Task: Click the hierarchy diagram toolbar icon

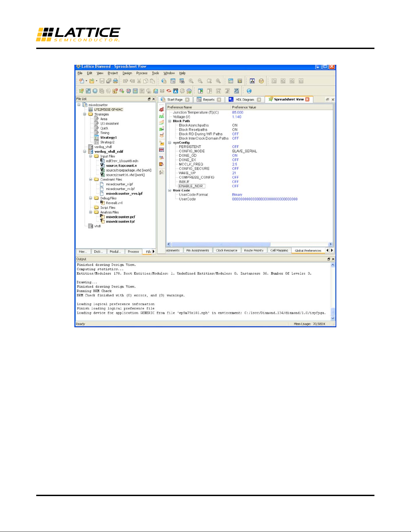Action: (x=252, y=81)
